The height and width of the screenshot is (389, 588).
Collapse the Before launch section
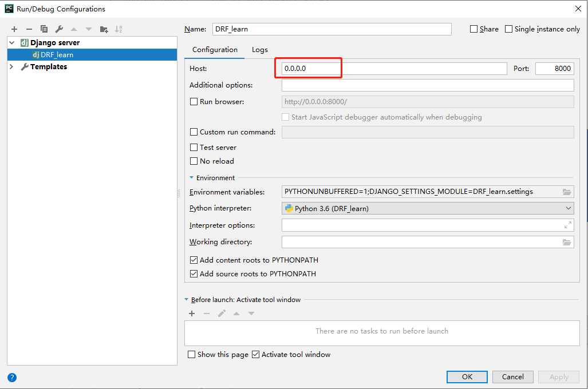[x=187, y=299]
